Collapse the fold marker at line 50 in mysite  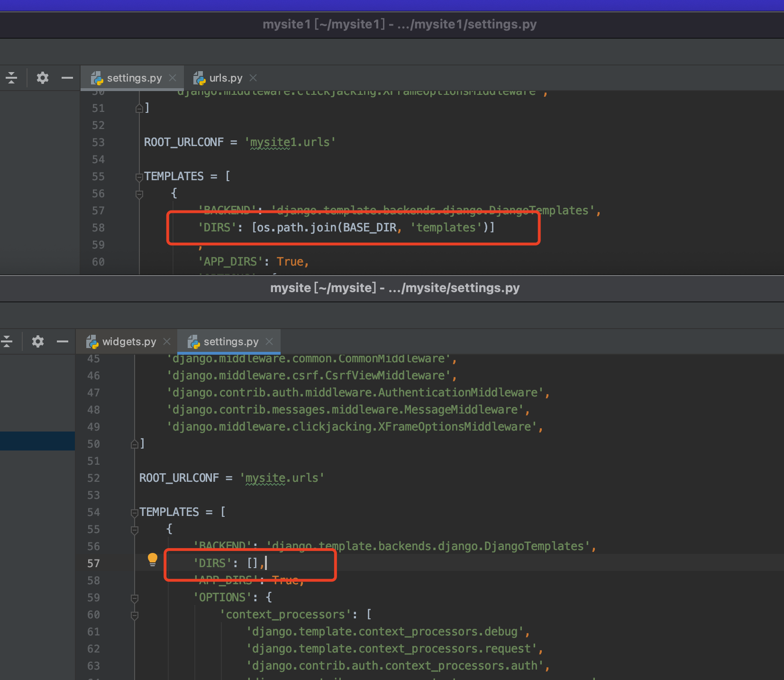pos(135,444)
